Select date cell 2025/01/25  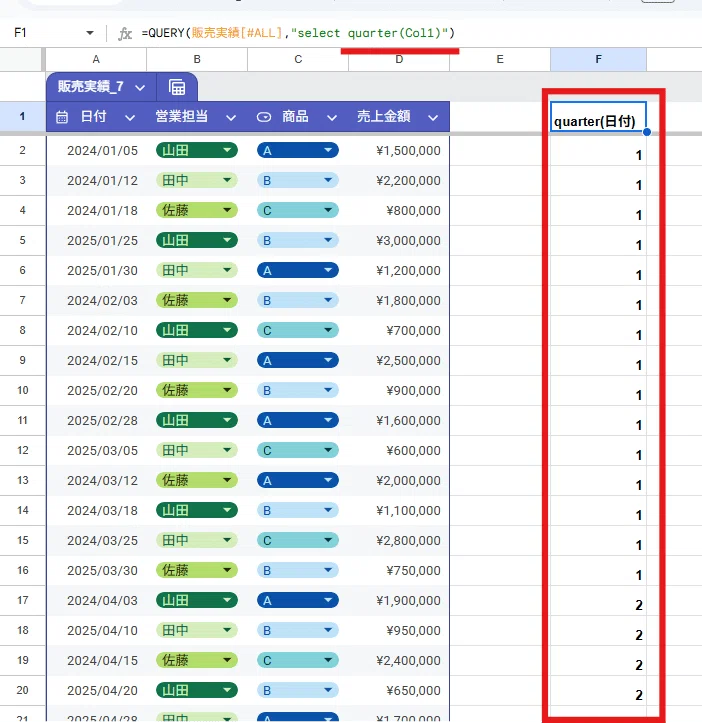pyautogui.click(x=96, y=240)
